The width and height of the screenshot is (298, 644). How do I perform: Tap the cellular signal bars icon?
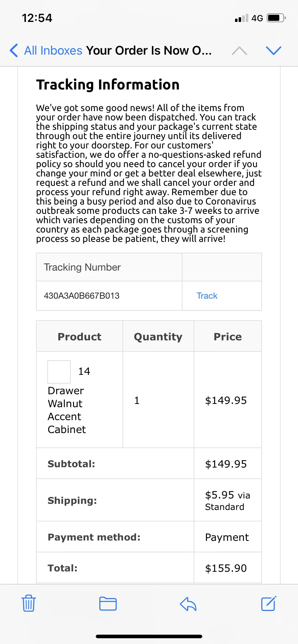tap(241, 18)
